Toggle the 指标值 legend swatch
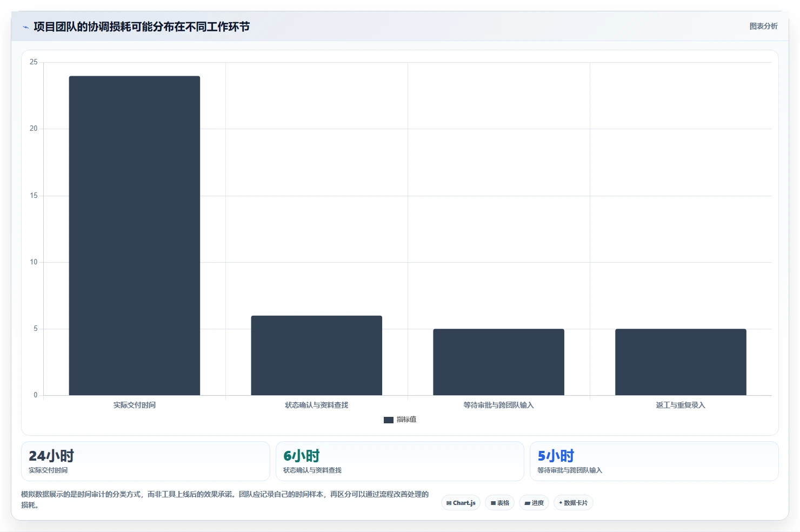The image size is (800, 532). coord(389,420)
